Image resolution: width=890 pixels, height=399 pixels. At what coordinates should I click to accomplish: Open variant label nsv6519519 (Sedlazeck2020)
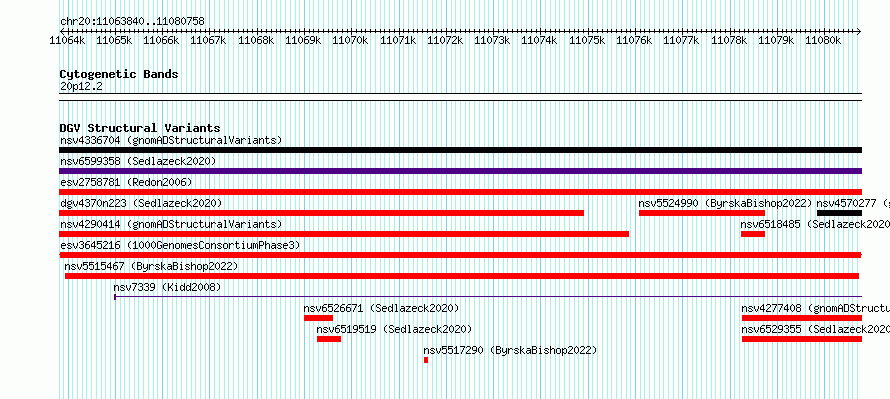point(394,329)
